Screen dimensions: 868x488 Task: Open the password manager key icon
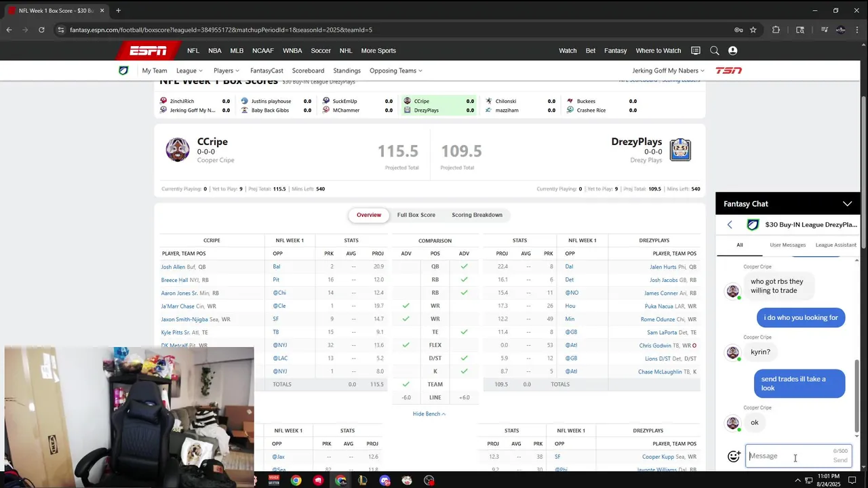[x=738, y=30]
